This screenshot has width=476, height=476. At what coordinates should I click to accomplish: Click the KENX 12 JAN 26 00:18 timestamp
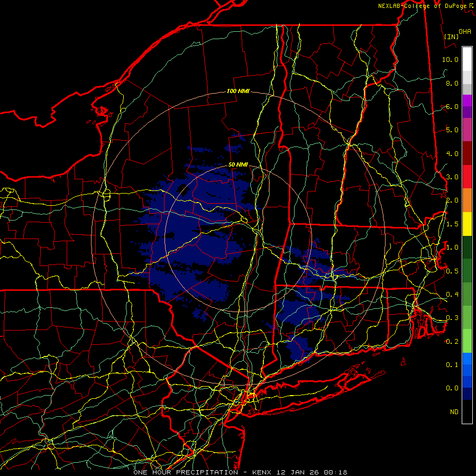pos(300,472)
